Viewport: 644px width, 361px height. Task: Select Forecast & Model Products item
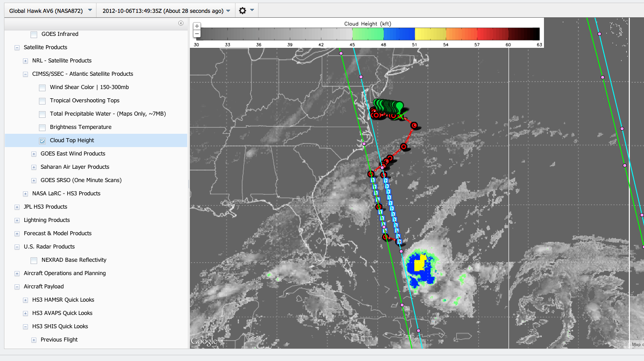click(58, 233)
